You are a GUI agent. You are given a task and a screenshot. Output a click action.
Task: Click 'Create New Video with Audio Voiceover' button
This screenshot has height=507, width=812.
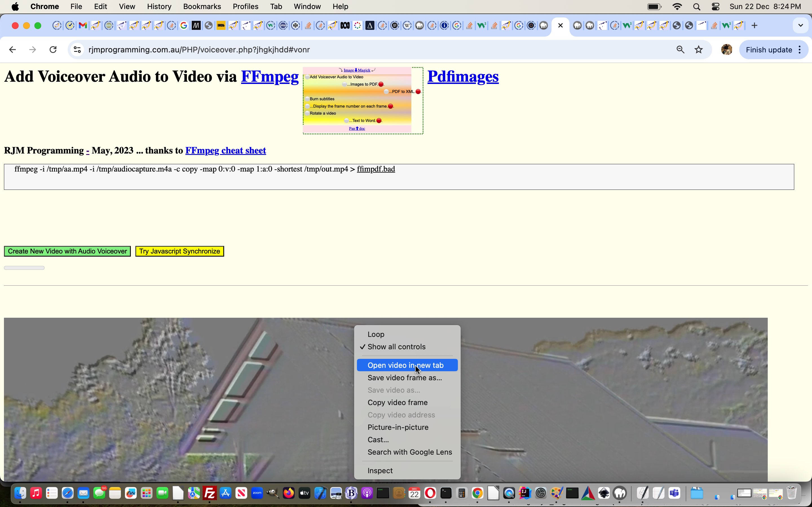click(67, 251)
